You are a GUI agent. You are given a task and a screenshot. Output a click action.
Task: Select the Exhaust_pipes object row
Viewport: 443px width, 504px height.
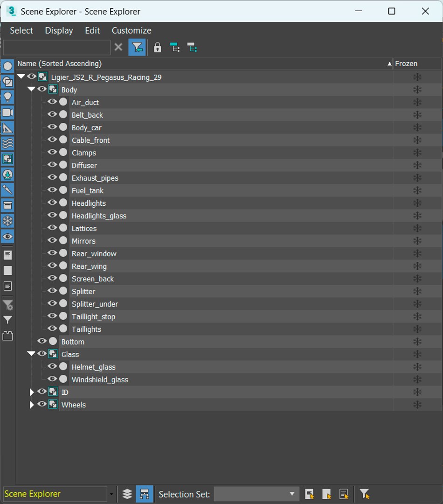tap(95, 178)
